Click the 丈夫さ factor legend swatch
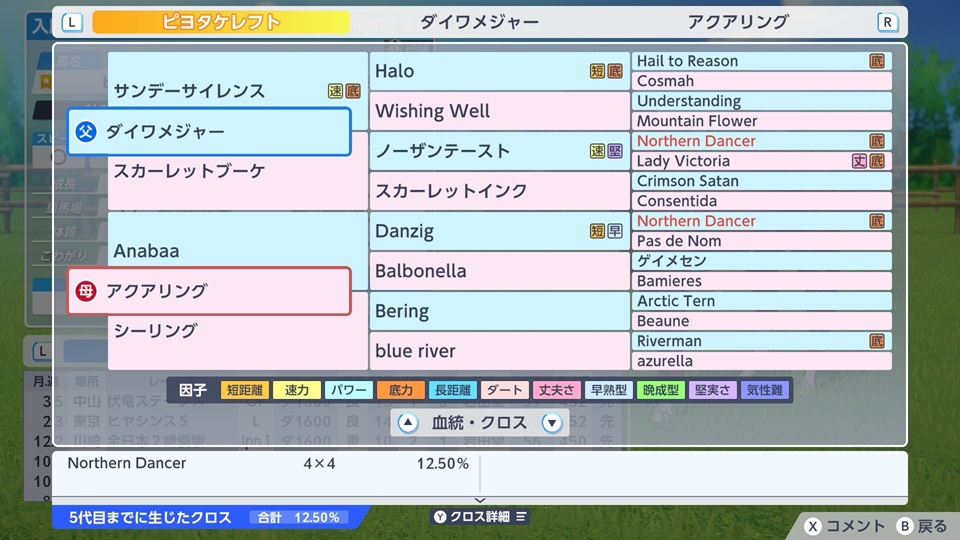The width and height of the screenshot is (960, 540). [x=557, y=390]
